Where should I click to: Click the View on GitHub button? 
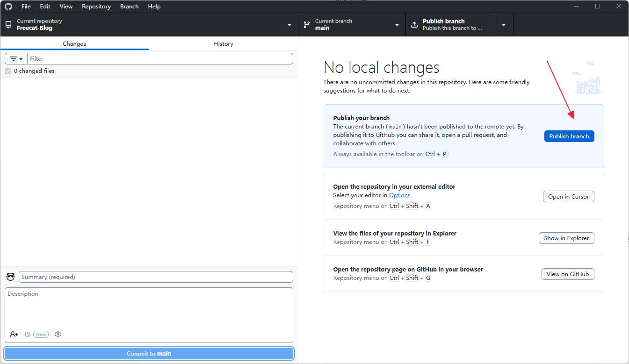(x=568, y=274)
